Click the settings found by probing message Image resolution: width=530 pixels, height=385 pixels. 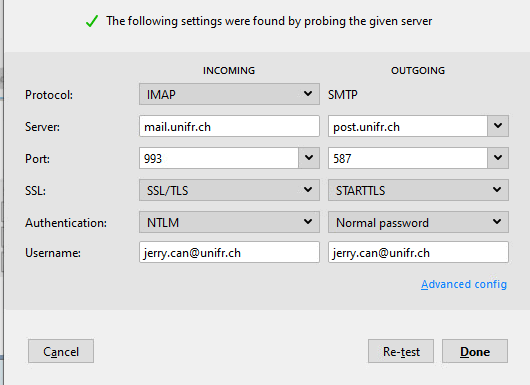click(x=269, y=21)
